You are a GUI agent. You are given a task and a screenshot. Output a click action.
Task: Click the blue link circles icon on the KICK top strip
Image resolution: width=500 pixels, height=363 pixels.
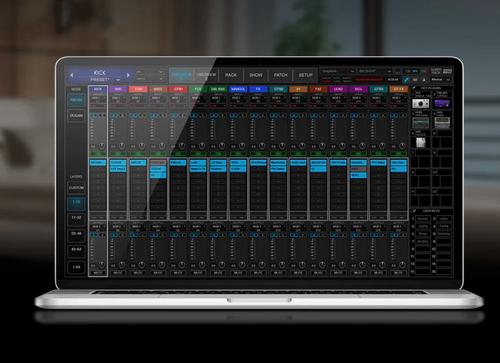pos(94,115)
